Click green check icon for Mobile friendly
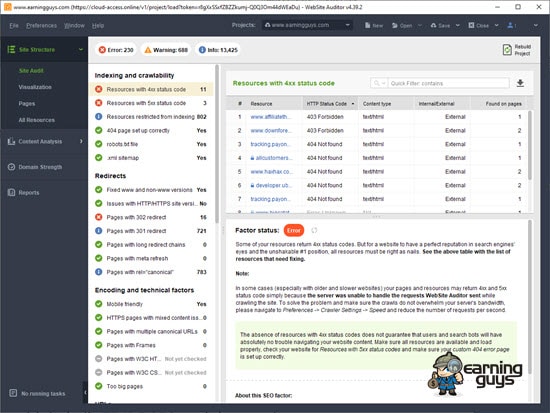 coord(99,304)
